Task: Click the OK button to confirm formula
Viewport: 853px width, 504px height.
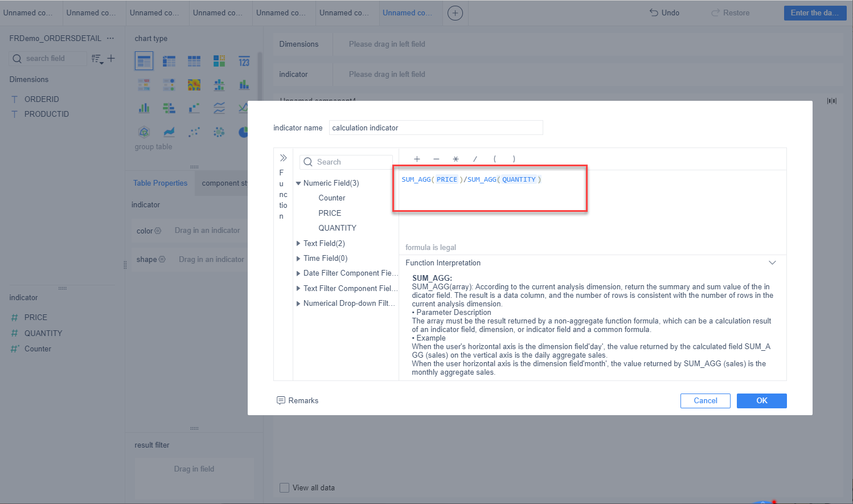Action: (761, 401)
